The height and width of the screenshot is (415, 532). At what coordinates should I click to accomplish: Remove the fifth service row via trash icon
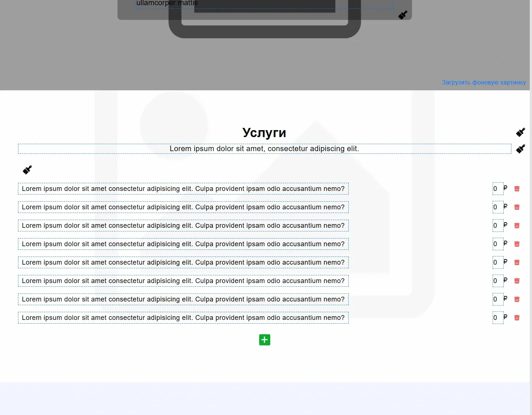[517, 262]
